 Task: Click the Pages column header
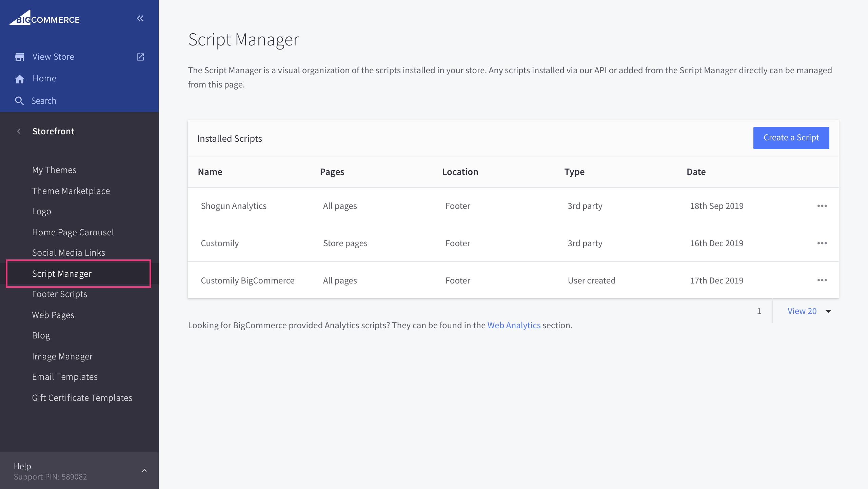332,172
